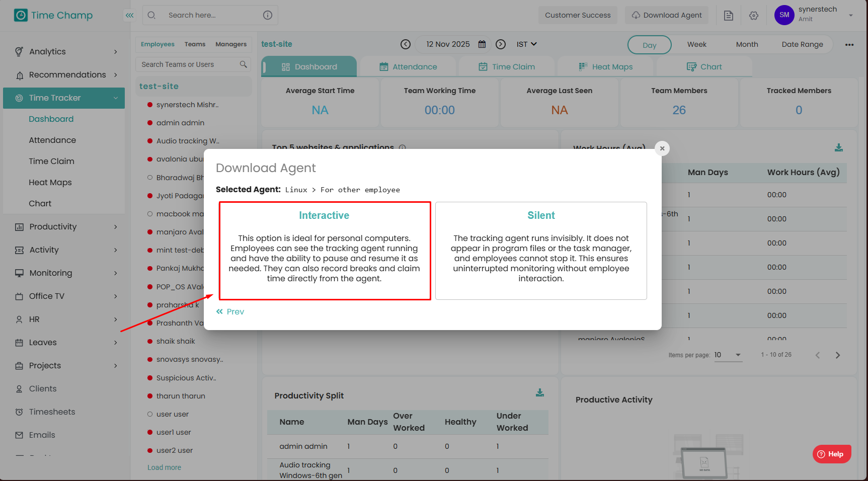
Task: Open the calendar date picker icon
Action: [x=482, y=44]
